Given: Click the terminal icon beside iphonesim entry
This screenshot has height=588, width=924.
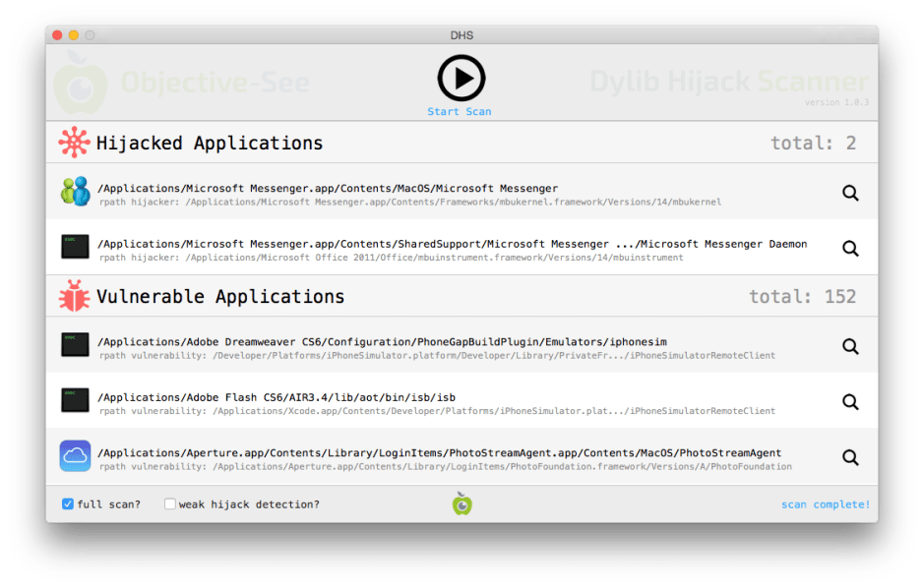Looking at the screenshot, I should [x=74, y=345].
